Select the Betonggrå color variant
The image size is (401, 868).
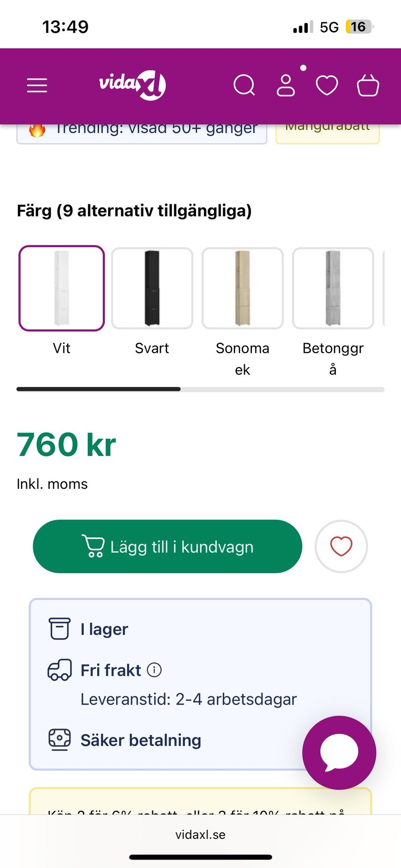tap(333, 288)
